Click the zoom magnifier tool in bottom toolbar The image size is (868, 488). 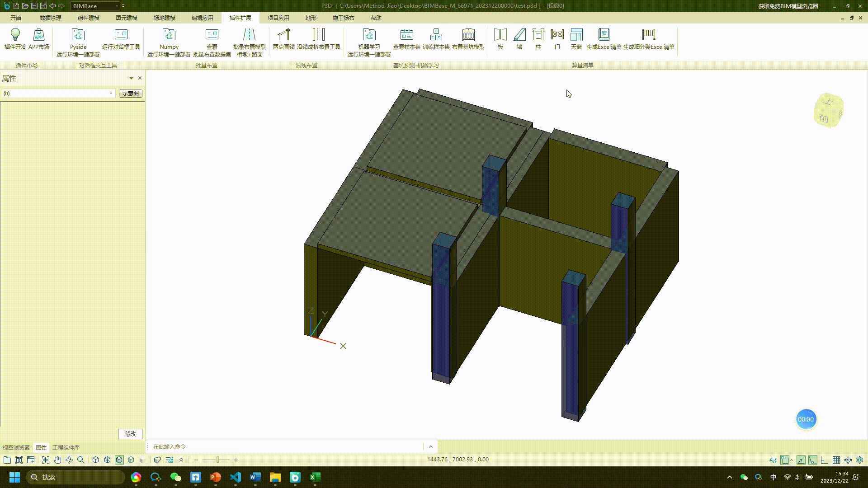(81, 460)
